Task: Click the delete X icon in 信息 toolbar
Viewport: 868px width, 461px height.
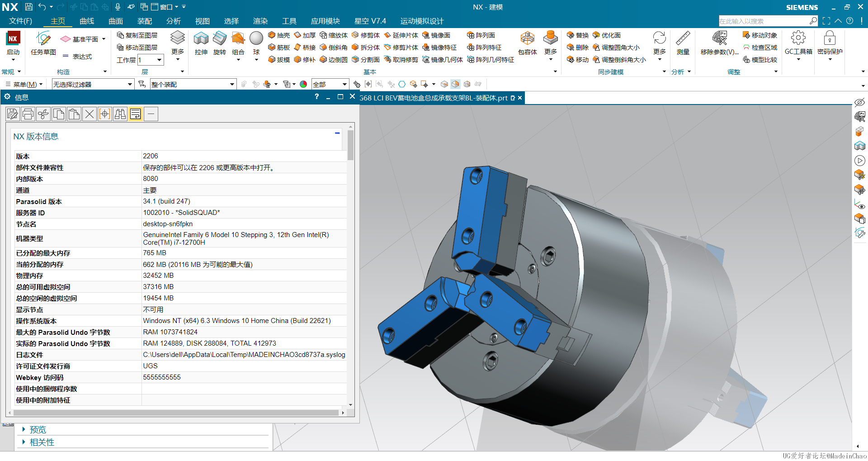Action: (x=90, y=114)
